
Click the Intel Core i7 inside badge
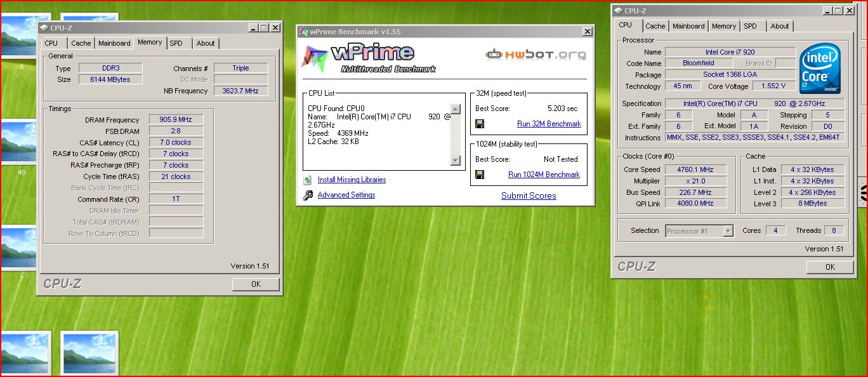click(820, 70)
